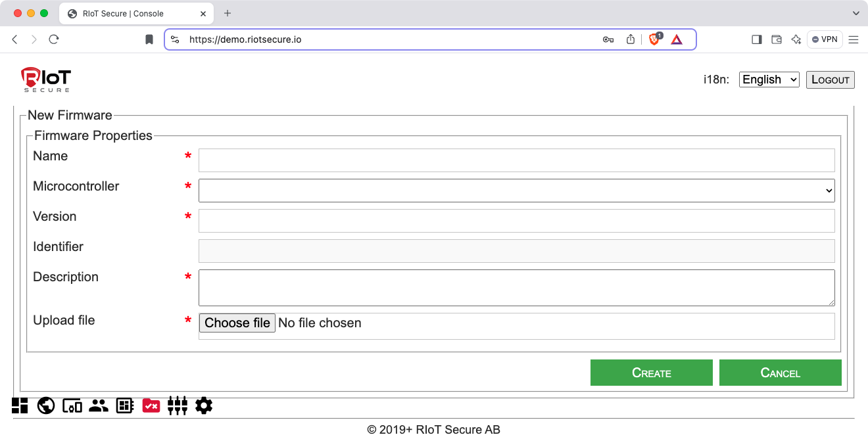Click the Logout button
The image size is (868, 437).
point(830,80)
